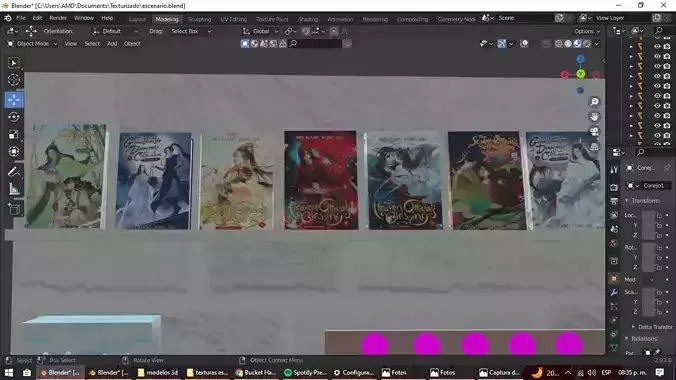
Task: Switch perspective/orthographic grid button
Action: click(x=594, y=147)
